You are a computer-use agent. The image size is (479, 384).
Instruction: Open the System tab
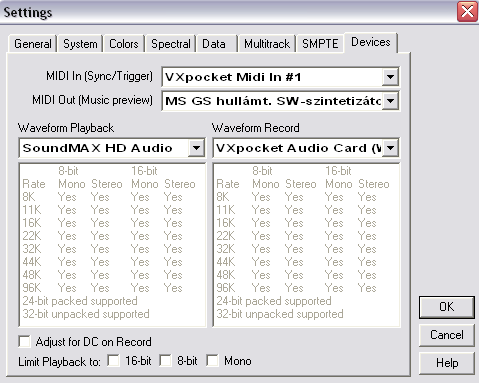(80, 44)
